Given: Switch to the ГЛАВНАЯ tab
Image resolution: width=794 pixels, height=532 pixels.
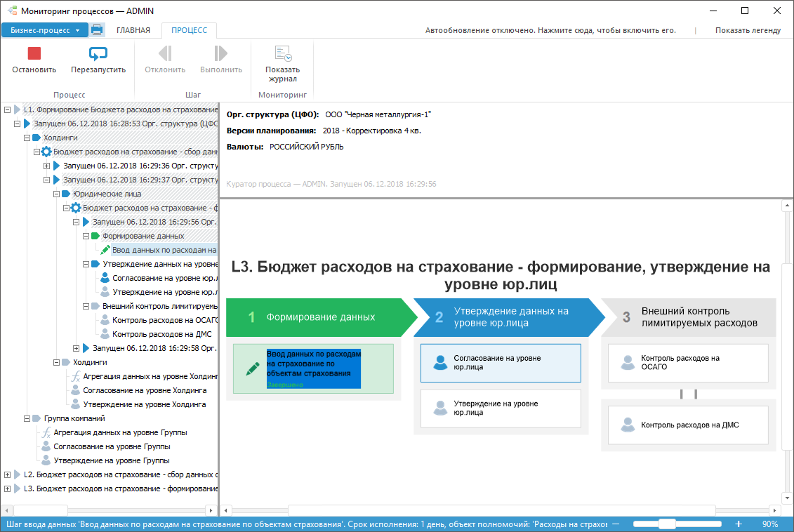Looking at the screenshot, I should (x=133, y=30).
